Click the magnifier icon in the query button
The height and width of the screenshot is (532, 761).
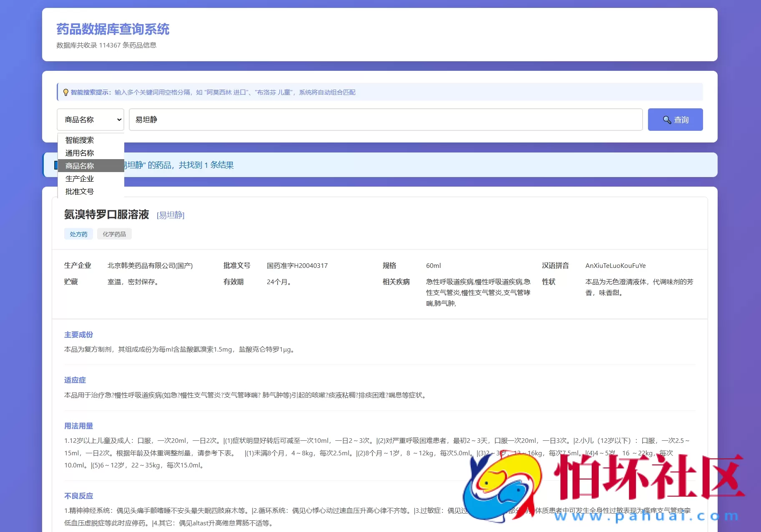666,120
